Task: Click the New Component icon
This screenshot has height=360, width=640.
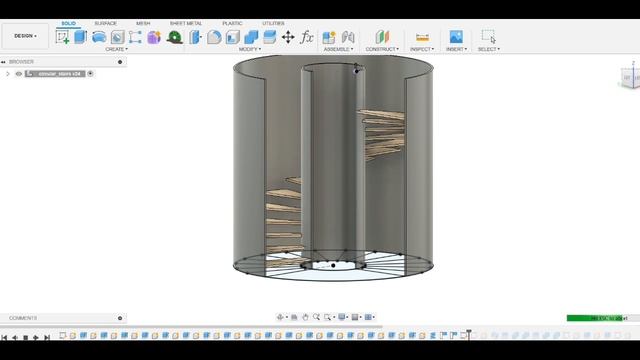Action: coord(329,37)
